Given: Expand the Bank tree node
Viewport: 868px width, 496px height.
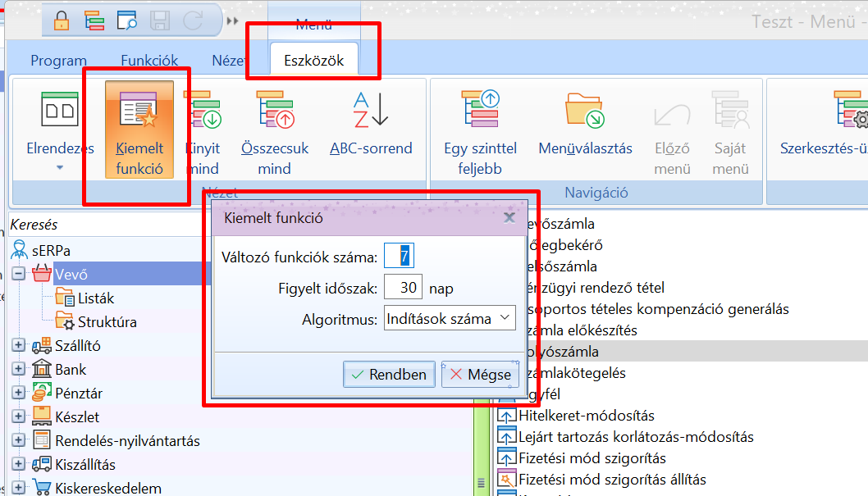Looking at the screenshot, I should coord(18,369).
